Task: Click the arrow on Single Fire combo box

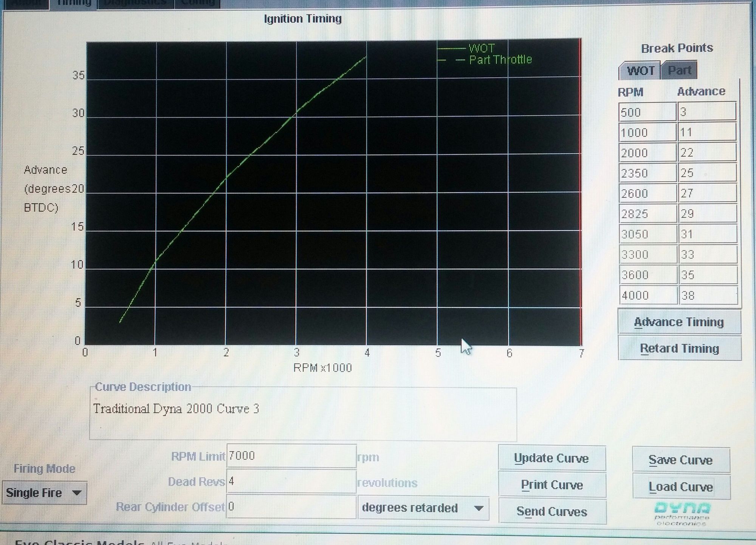Action: [x=77, y=493]
